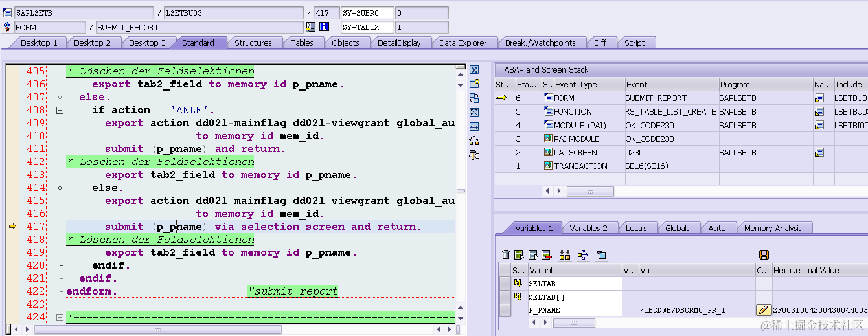Switch to the Auto tab

pyautogui.click(x=717, y=228)
